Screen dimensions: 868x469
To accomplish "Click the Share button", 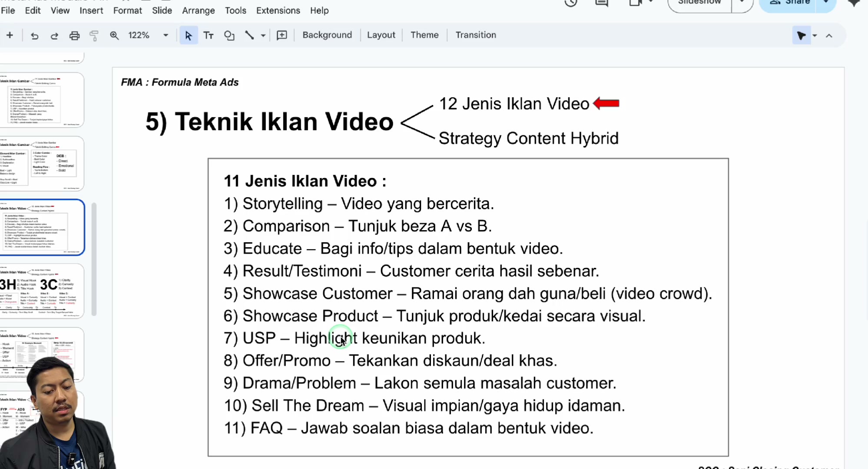I will (788, 3).
